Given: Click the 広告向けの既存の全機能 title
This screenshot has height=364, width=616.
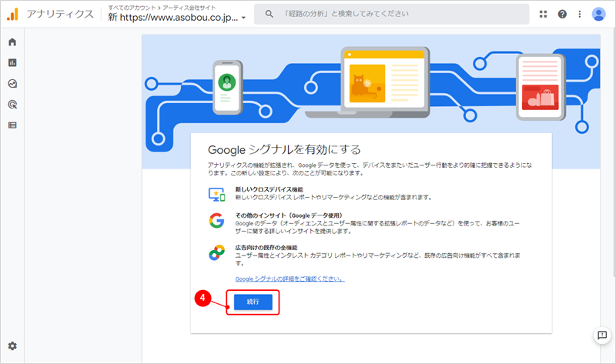Looking at the screenshot, I should [266, 248].
